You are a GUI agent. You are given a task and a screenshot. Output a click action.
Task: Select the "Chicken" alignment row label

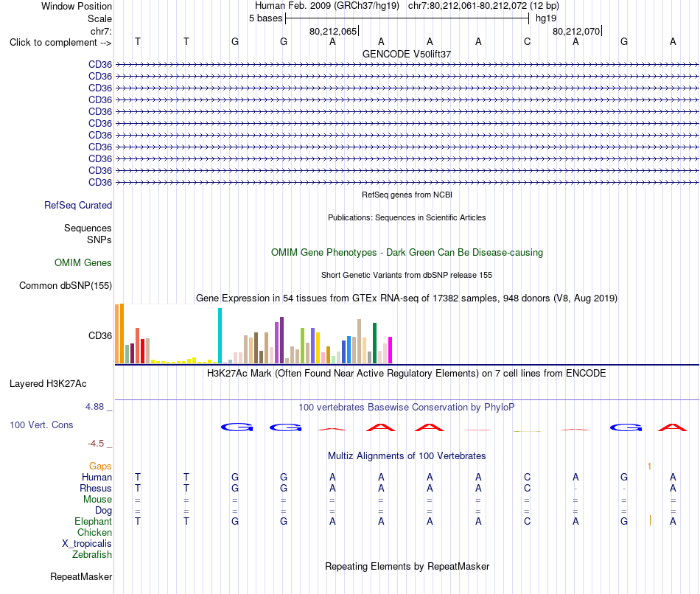[x=94, y=532]
